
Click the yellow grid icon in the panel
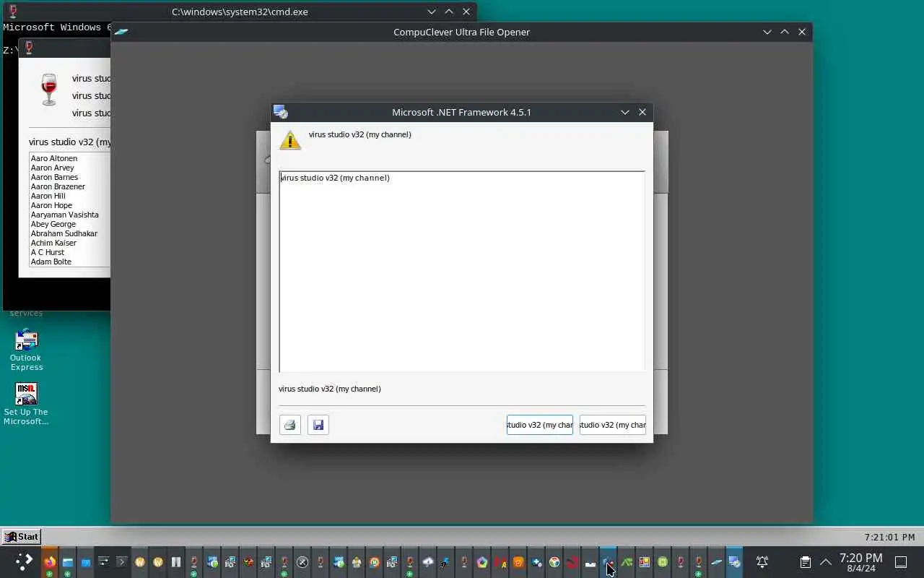point(645,561)
